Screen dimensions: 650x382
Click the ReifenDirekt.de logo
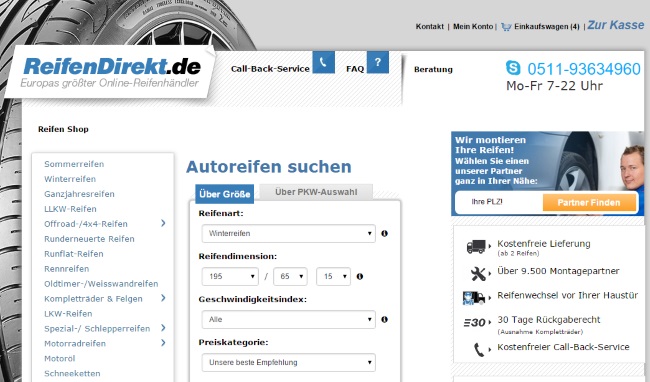pos(111,73)
